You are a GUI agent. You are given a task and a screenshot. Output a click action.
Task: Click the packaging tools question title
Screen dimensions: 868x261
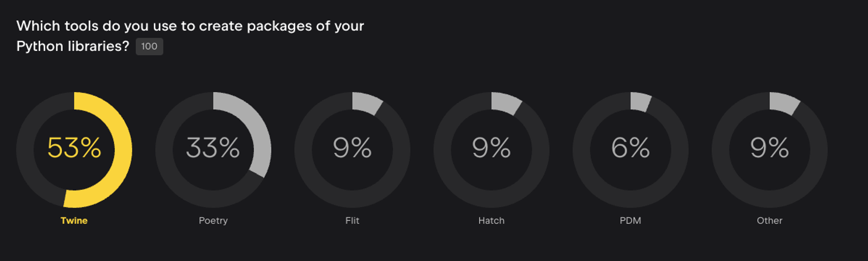click(x=190, y=36)
